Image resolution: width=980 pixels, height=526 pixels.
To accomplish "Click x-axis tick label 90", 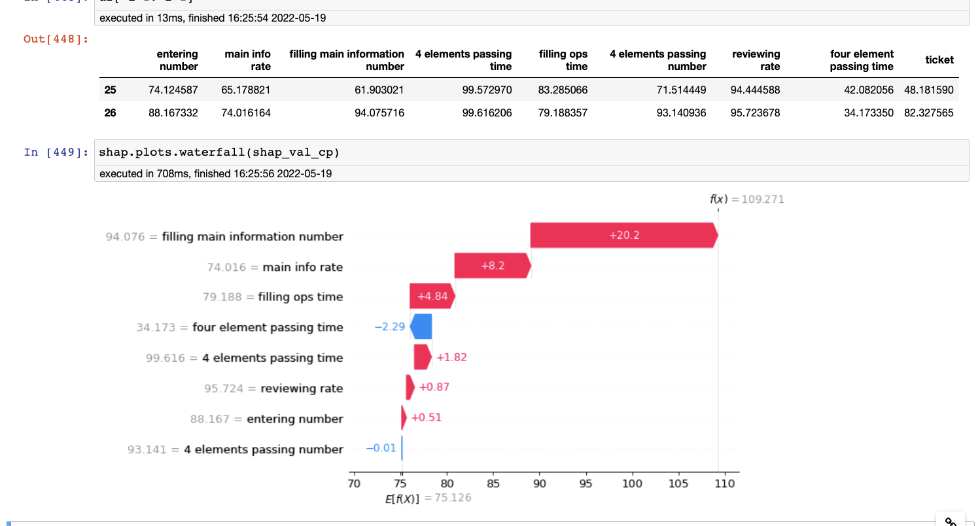I will [x=540, y=483].
